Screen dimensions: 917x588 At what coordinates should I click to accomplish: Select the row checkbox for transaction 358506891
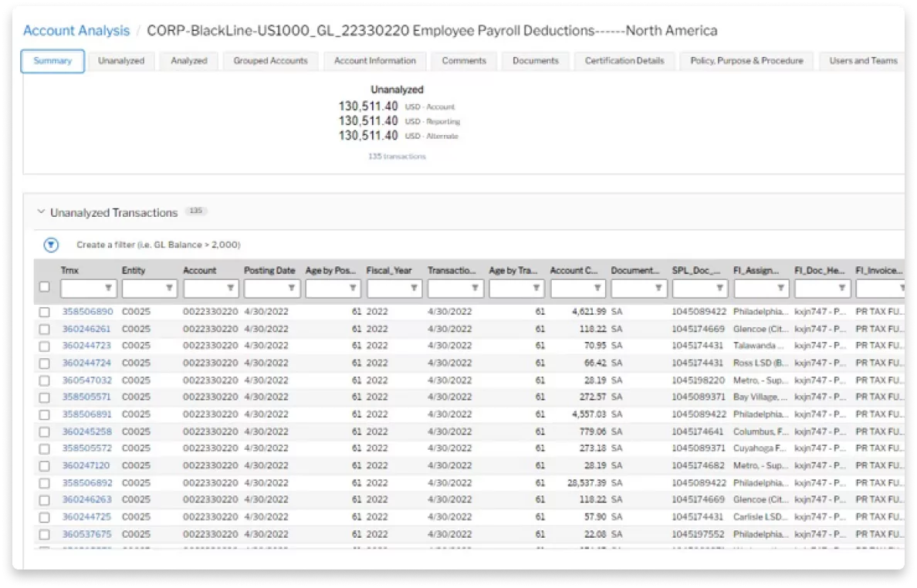45,414
